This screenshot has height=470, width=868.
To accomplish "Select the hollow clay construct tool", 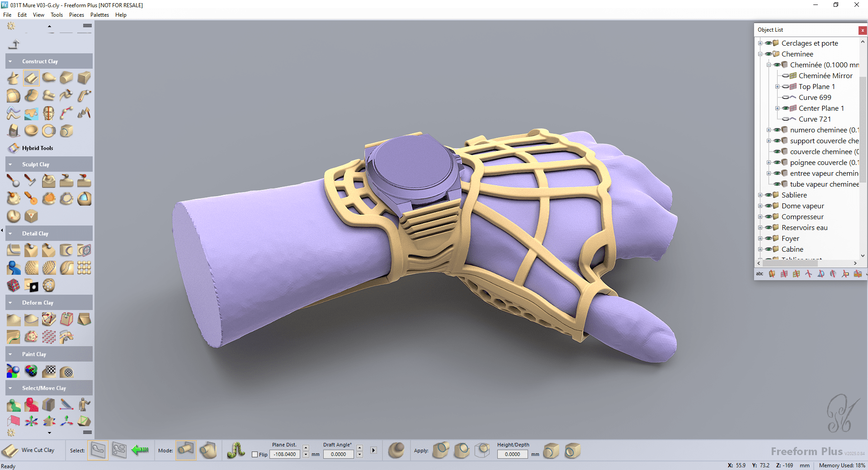I will (31, 131).
